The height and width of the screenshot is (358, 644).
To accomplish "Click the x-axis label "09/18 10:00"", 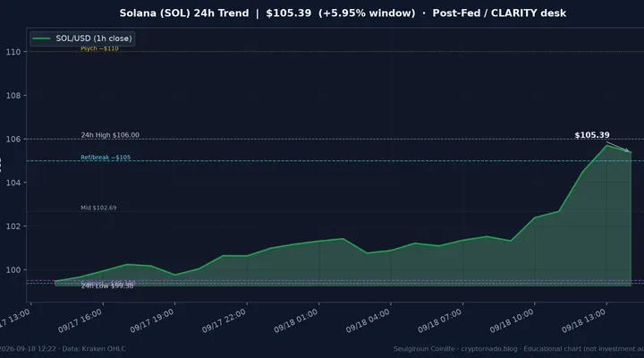I will pos(512,321).
